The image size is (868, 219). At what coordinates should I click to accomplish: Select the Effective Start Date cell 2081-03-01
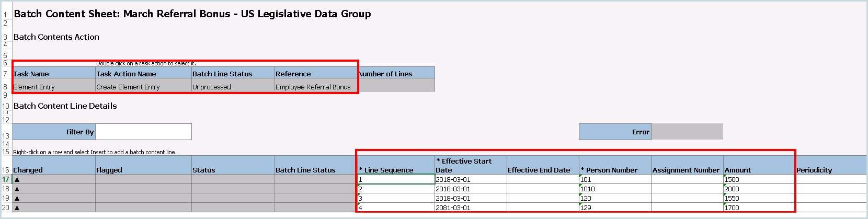[470, 208]
